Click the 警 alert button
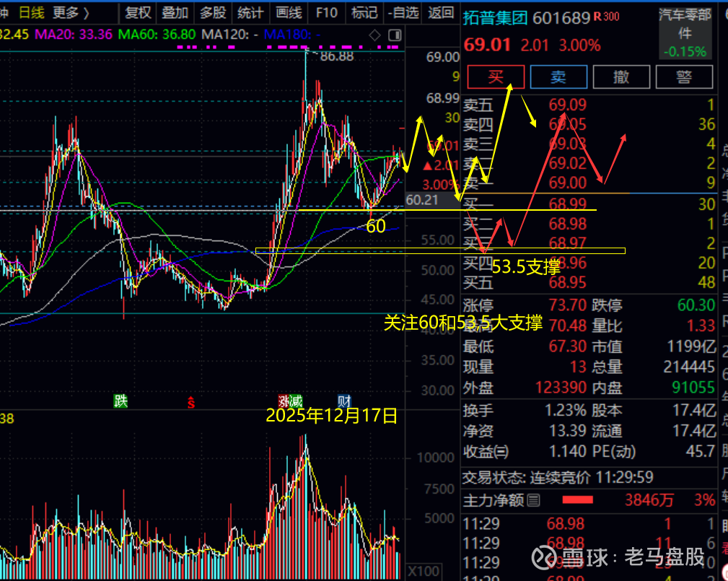 (x=684, y=77)
